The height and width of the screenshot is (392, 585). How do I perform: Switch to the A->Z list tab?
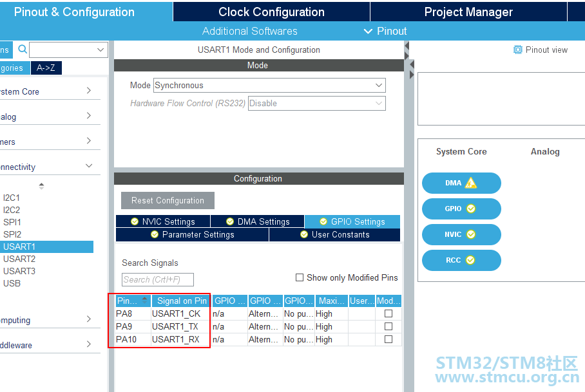(46, 68)
